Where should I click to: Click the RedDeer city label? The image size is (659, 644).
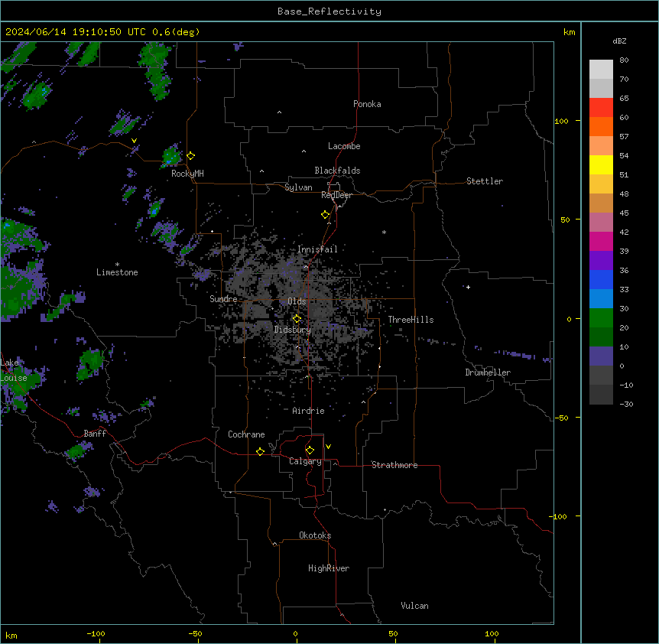pos(336,195)
